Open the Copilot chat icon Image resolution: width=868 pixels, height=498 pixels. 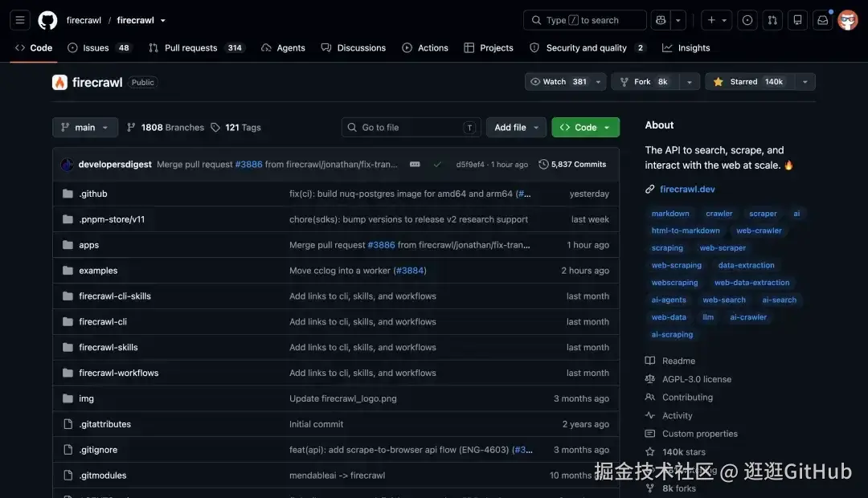tap(661, 20)
